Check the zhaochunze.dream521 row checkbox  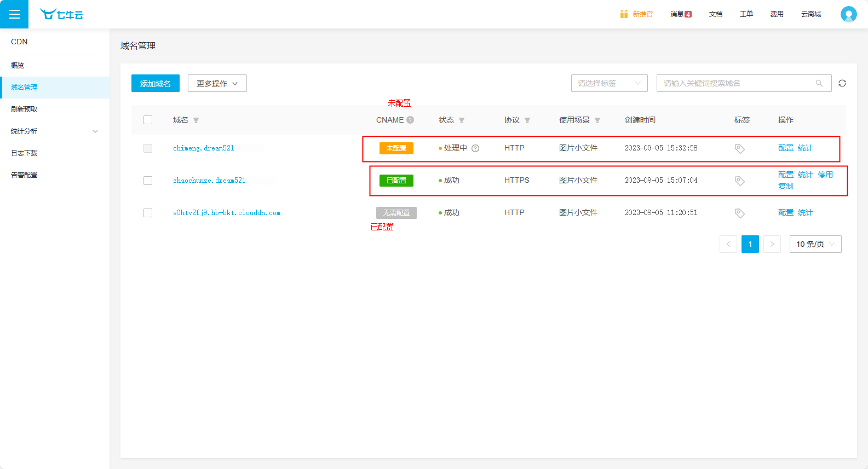[x=148, y=181]
